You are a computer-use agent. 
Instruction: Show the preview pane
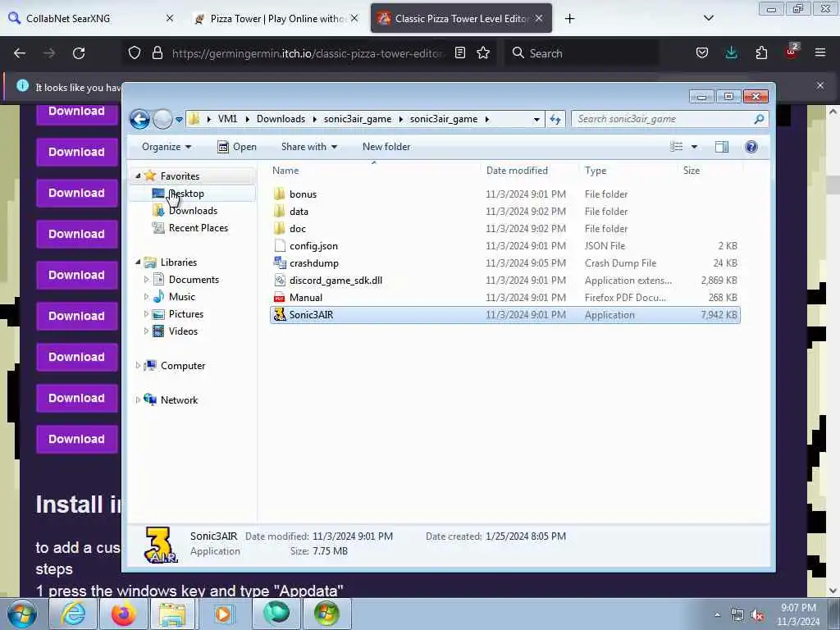(722, 147)
